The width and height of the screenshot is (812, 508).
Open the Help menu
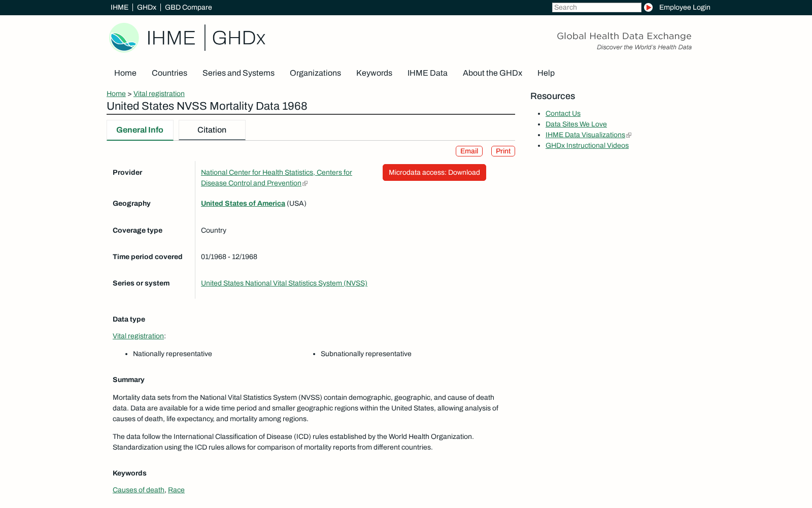click(546, 73)
